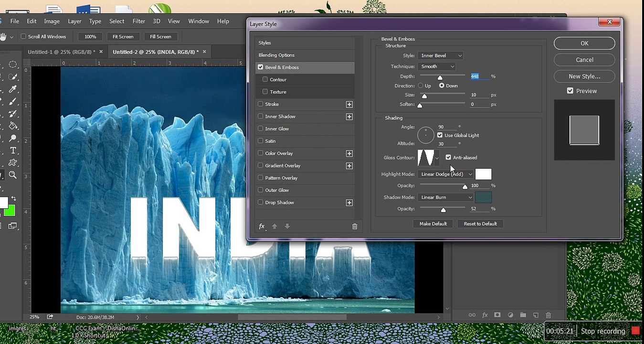Click the New Style button
The image size is (644, 344).
[584, 76]
